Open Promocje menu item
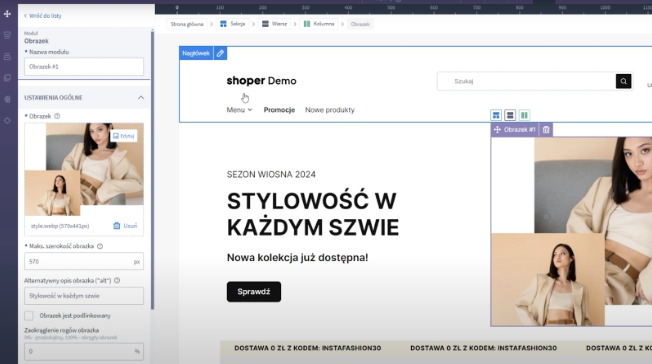 pos(279,110)
